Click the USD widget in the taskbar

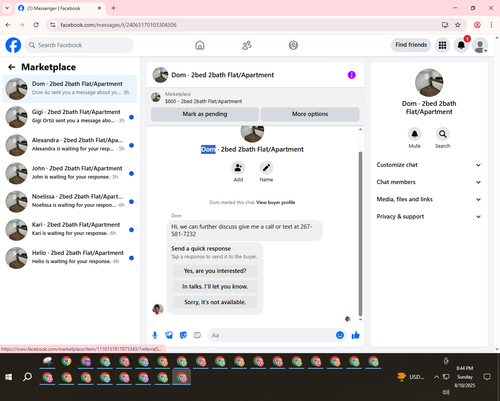411,377
